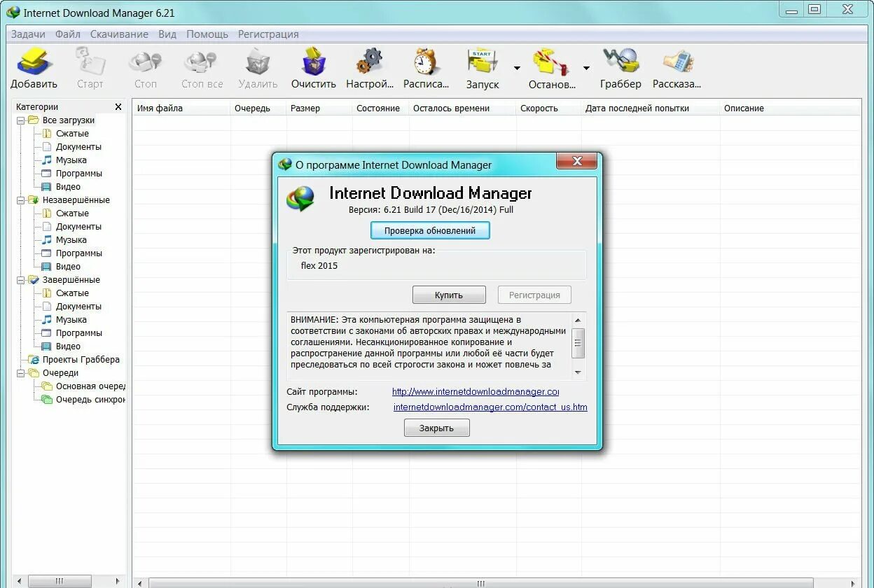
Task: Click the Запуск queue start icon
Action: [483, 62]
